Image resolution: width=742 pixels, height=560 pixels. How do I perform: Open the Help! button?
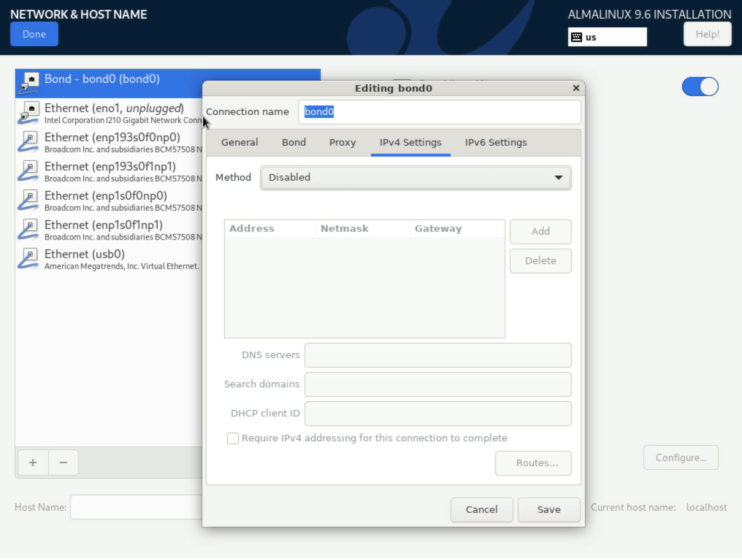click(x=707, y=34)
